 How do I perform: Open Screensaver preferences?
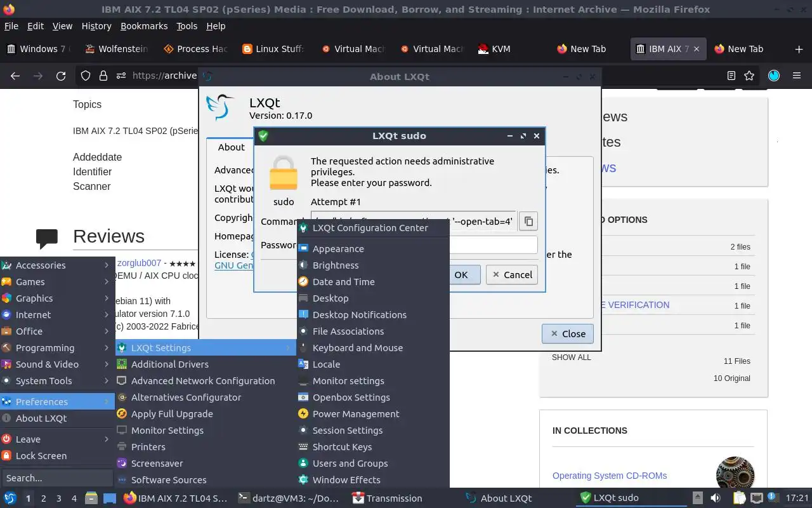(x=206, y=464)
